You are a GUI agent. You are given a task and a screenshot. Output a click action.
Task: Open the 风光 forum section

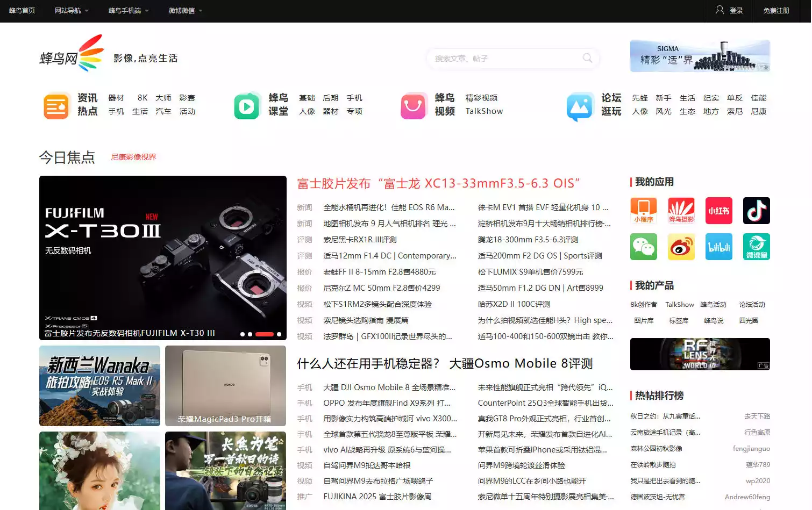click(x=664, y=111)
